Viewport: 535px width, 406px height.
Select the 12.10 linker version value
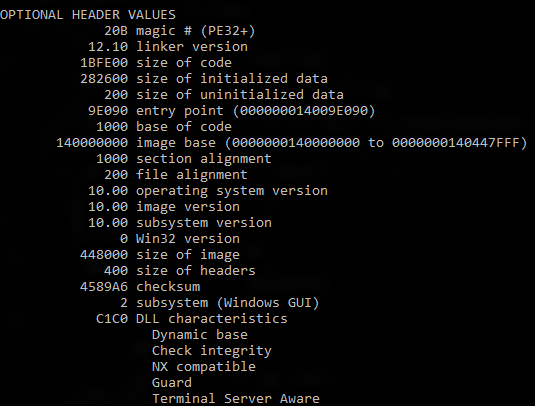108,47
